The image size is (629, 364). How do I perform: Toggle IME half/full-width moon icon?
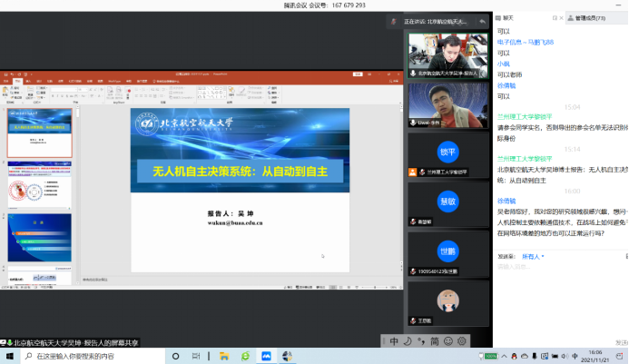click(408, 340)
